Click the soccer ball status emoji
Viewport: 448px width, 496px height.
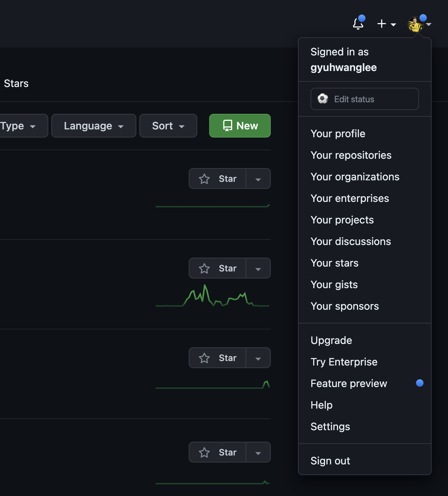pyautogui.click(x=323, y=99)
